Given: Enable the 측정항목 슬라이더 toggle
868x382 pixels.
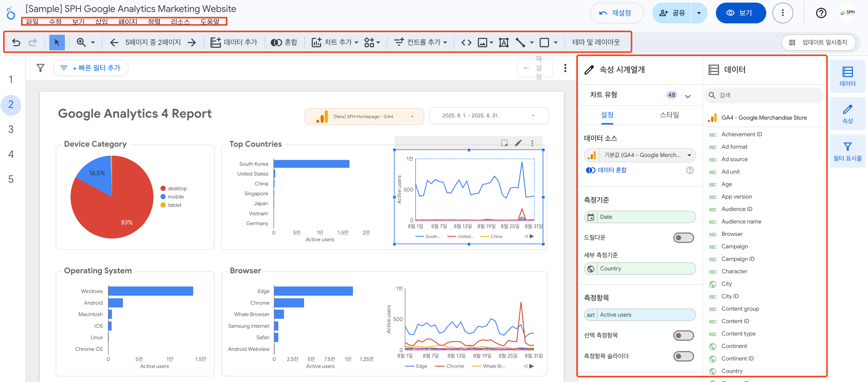Looking at the screenshot, I should click(683, 356).
